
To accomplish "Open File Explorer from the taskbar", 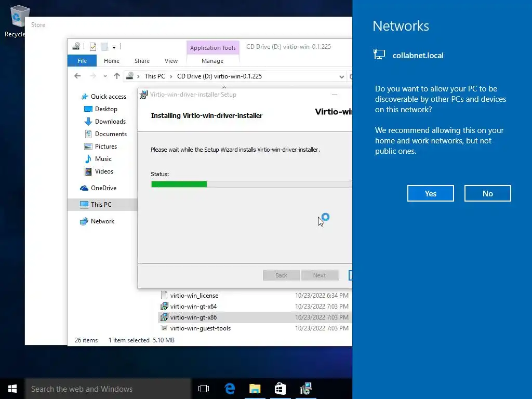I will (255, 389).
